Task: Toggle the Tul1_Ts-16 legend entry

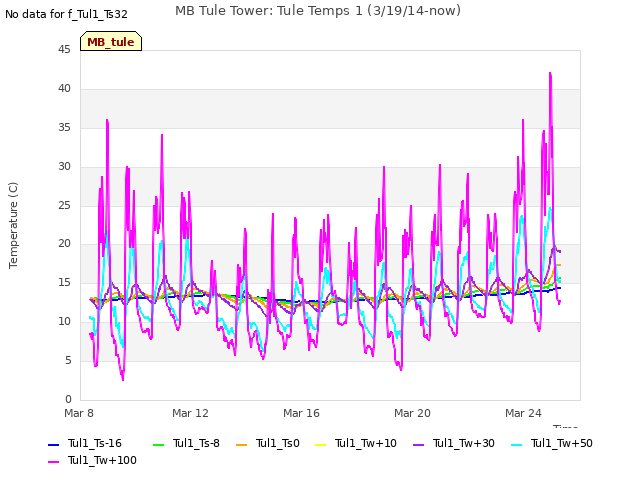Action: [85, 443]
